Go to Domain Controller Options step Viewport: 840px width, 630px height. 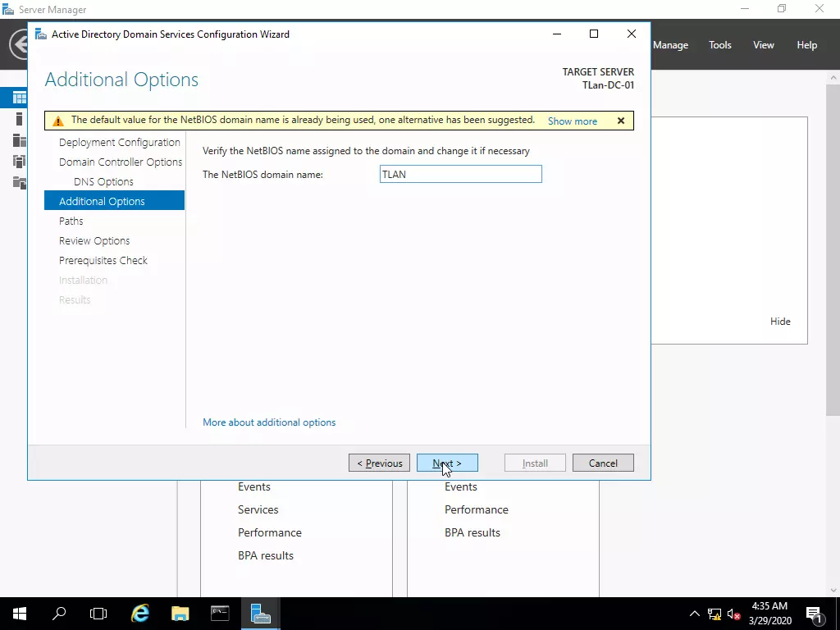pos(121,162)
